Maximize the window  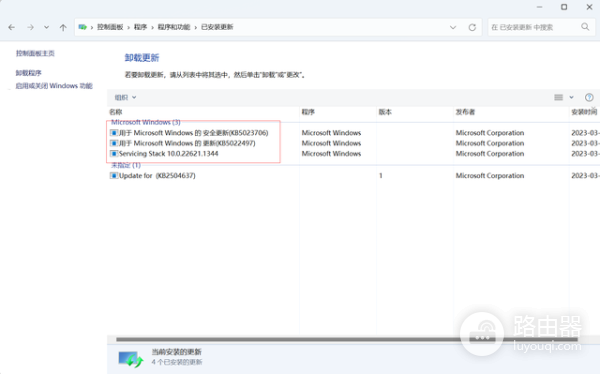(x=564, y=7)
